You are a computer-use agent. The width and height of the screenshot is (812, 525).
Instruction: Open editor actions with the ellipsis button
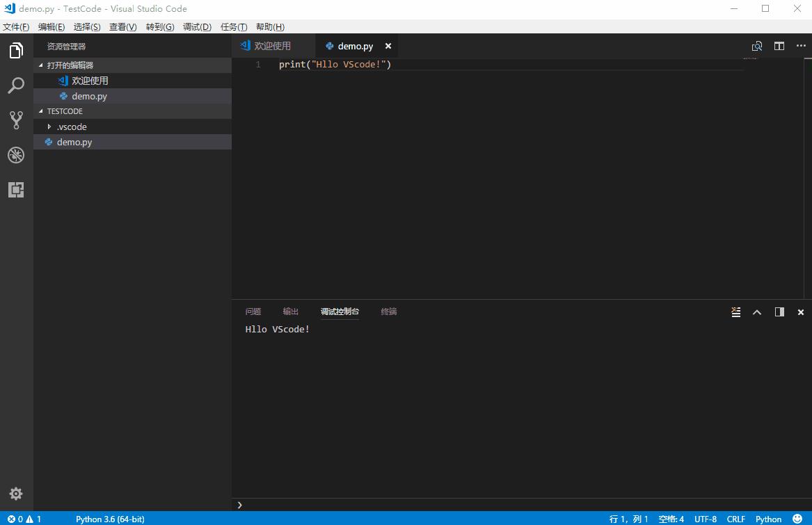[801, 46]
